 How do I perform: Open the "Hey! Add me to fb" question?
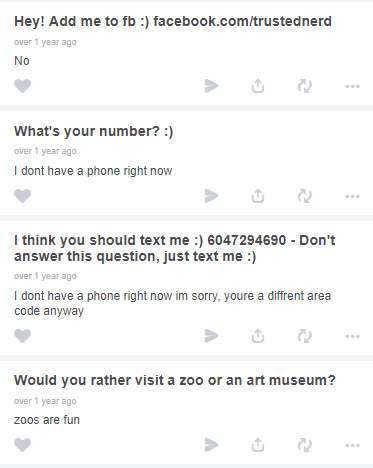point(173,21)
